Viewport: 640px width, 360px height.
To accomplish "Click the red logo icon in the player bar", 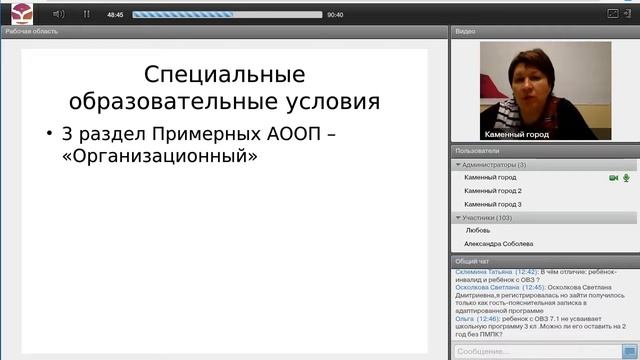I will 22,13.
